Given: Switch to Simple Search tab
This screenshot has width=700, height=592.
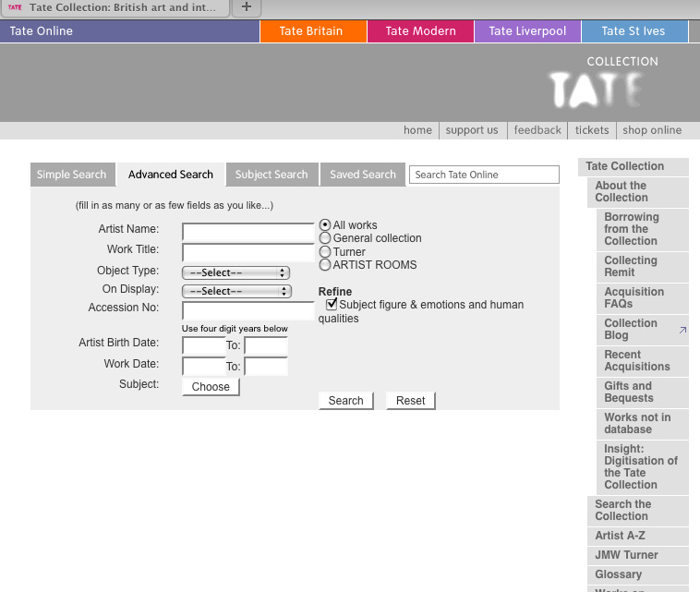Looking at the screenshot, I should coord(73,175).
